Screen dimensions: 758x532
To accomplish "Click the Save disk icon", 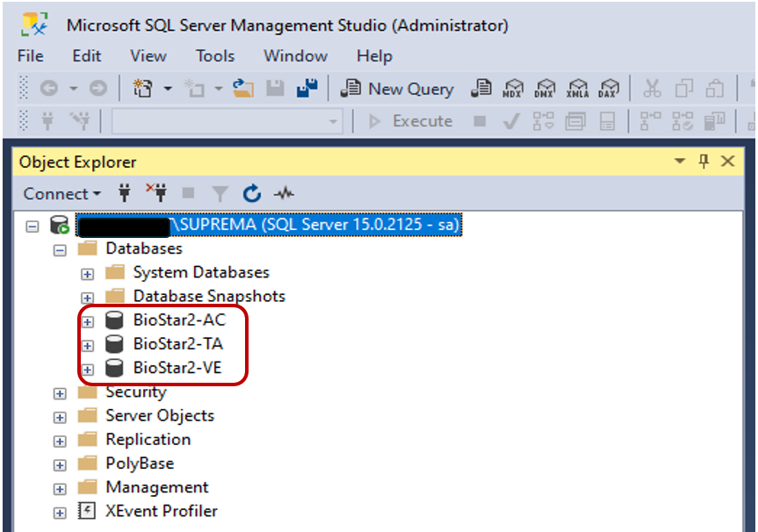I will (275, 89).
